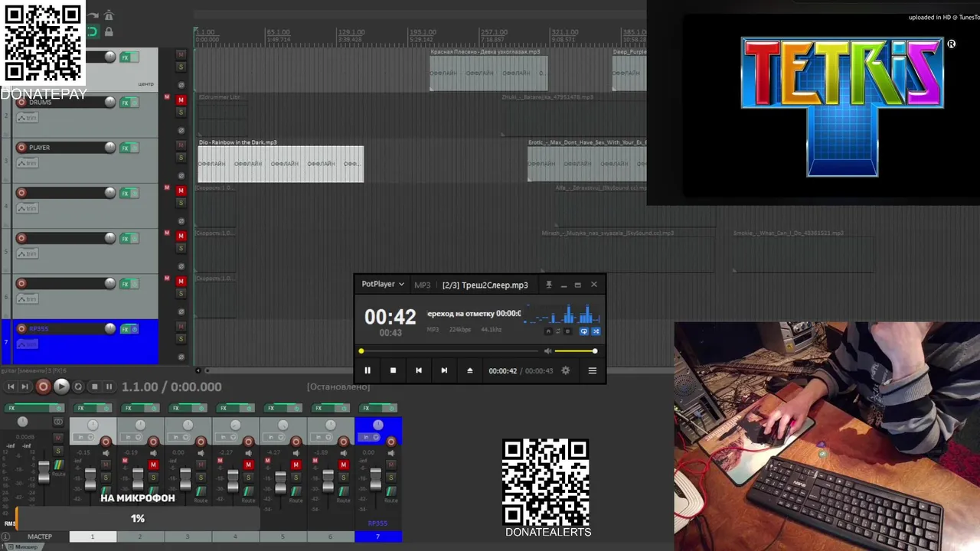The height and width of the screenshot is (551, 980).
Task: Arm record on RP355 track
Action: (x=21, y=328)
